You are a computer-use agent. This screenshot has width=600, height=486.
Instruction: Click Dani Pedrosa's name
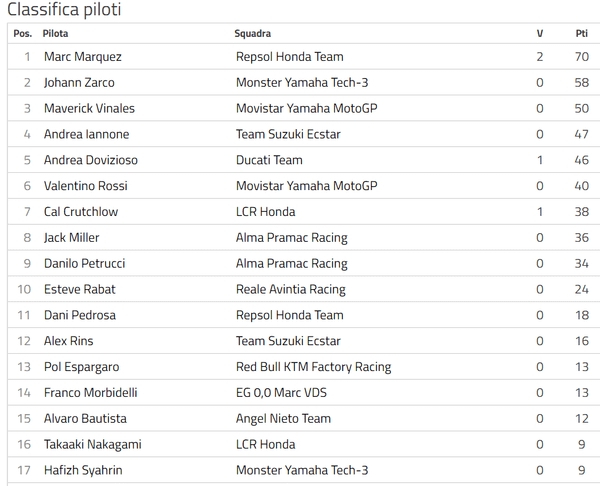(x=80, y=315)
